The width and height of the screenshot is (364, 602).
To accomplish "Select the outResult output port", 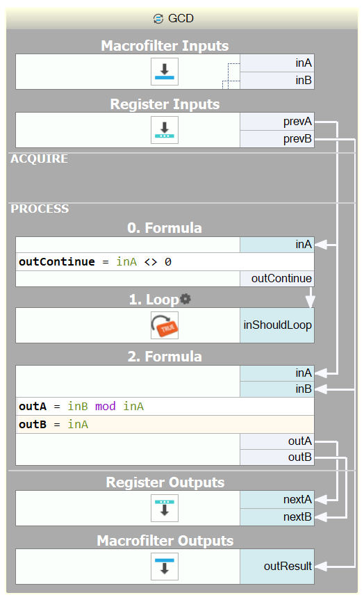I will (x=277, y=567).
